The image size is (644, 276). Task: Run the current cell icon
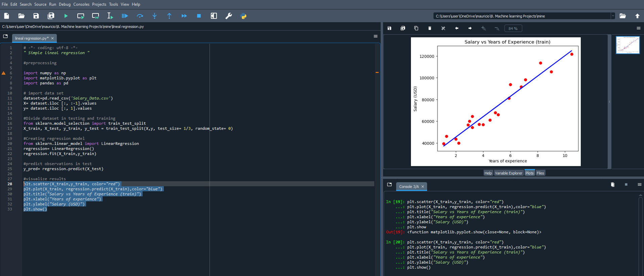coord(81,16)
